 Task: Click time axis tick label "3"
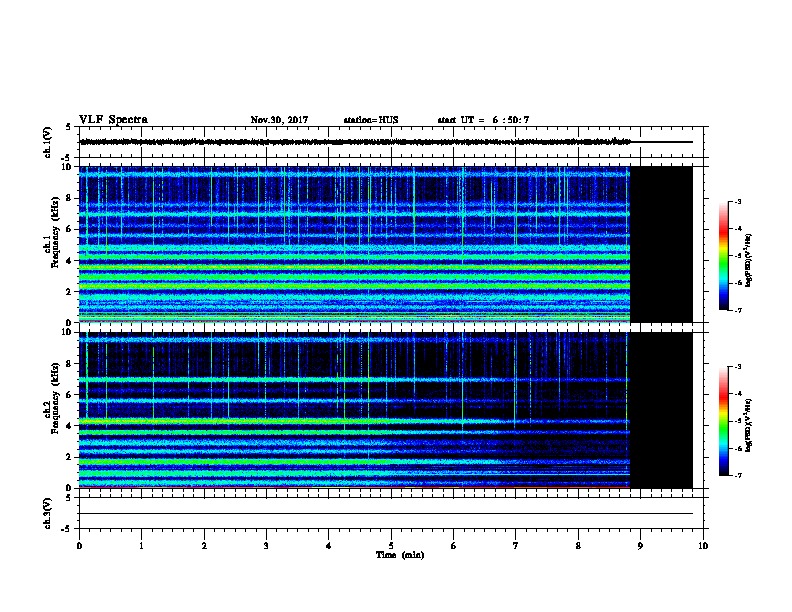click(266, 546)
